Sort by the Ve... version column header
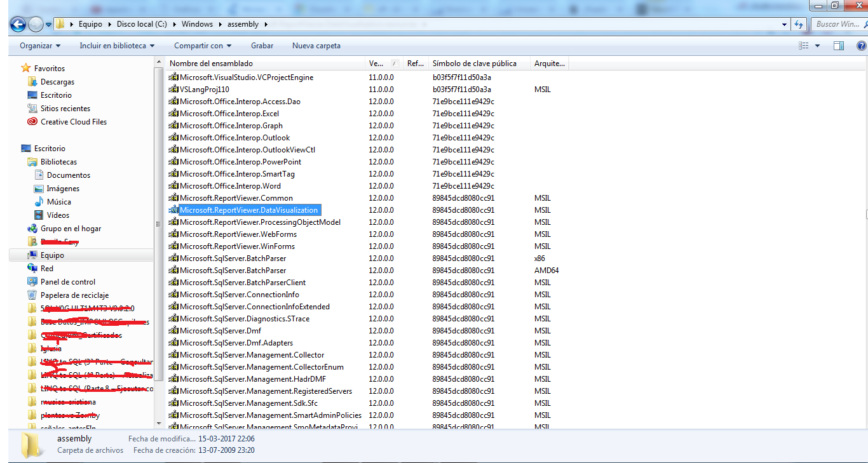This screenshot has width=868, height=463. [384, 64]
